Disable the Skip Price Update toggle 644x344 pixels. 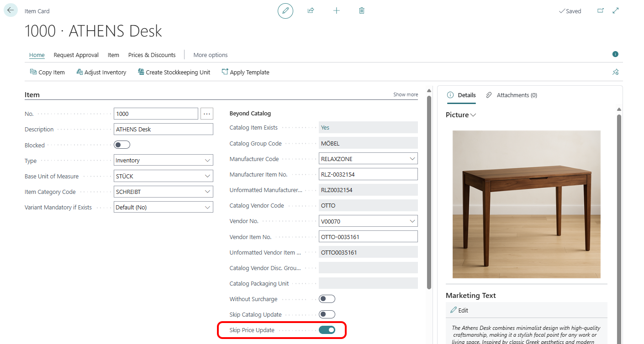tap(327, 330)
